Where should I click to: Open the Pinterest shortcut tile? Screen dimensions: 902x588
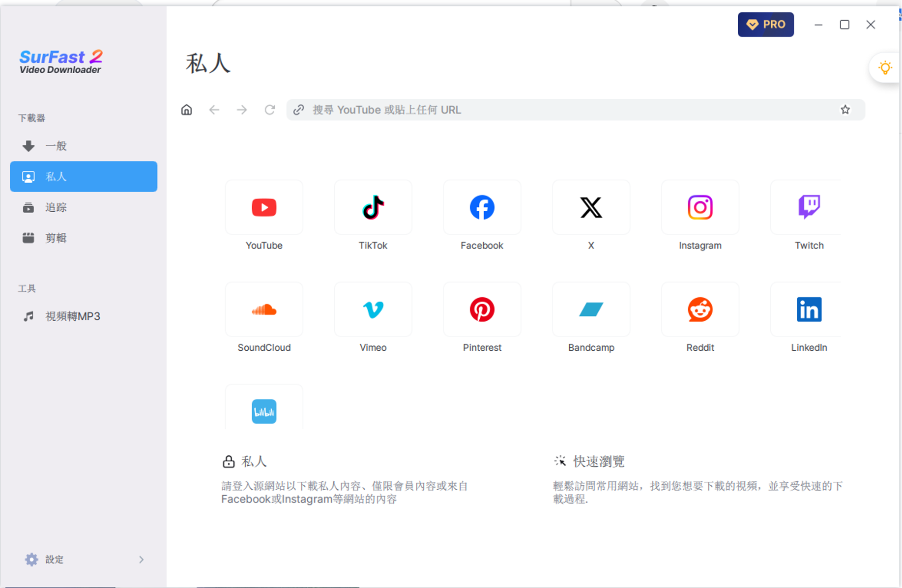click(x=482, y=310)
